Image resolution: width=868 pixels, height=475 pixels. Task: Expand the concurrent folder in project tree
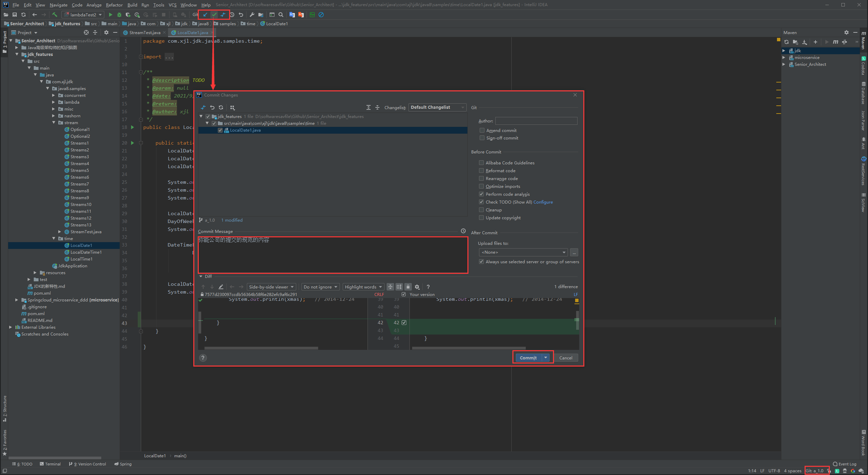(54, 95)
